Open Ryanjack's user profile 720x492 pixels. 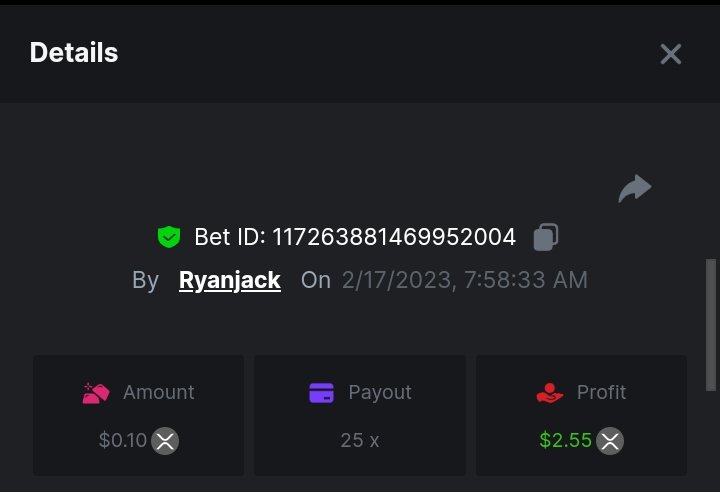point(230,280)
